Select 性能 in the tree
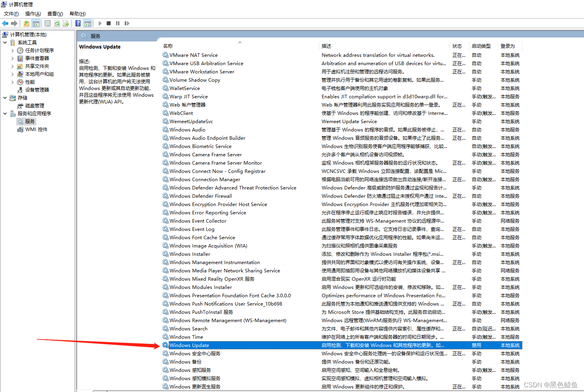This screenshot has height=392, width=584. pyautogui.click(x=30, y=82)
